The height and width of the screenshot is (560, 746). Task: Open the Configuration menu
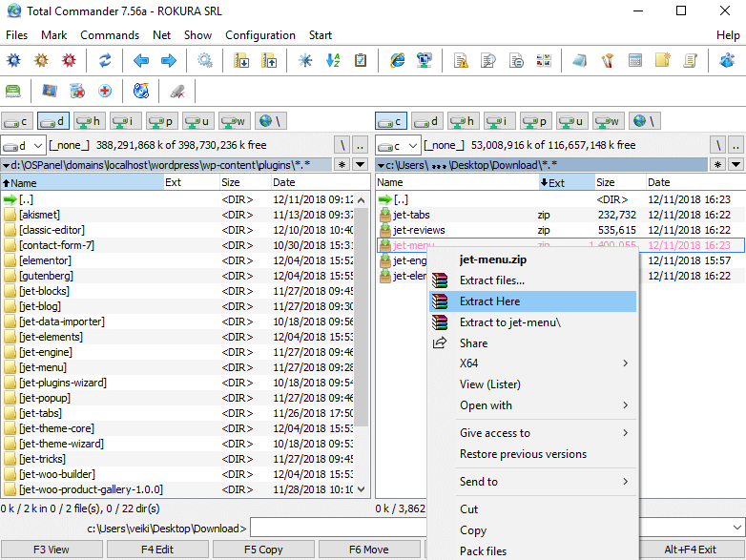[x=260, y=35]
